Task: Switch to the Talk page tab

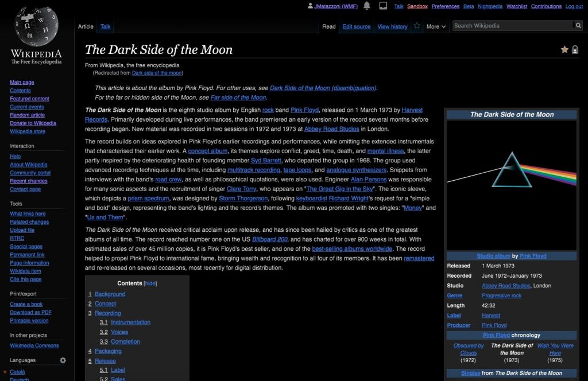Action: point(106,26)
